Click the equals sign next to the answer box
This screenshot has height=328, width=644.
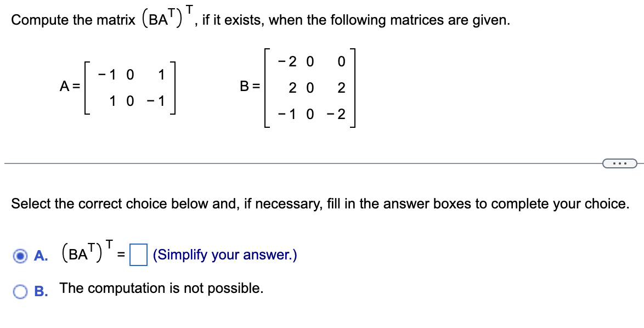122,255
